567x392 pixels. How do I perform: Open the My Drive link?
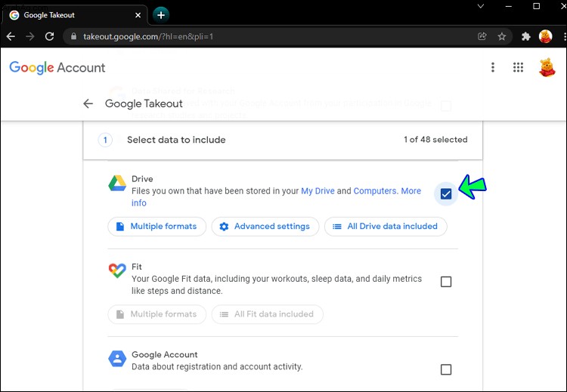click(318, 191)
